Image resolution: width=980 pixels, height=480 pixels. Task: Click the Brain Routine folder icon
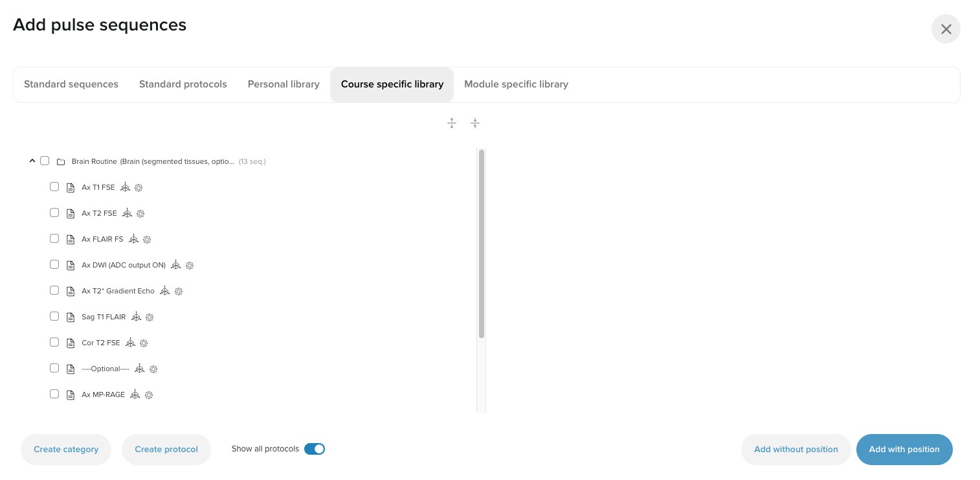tap(61, 161)
